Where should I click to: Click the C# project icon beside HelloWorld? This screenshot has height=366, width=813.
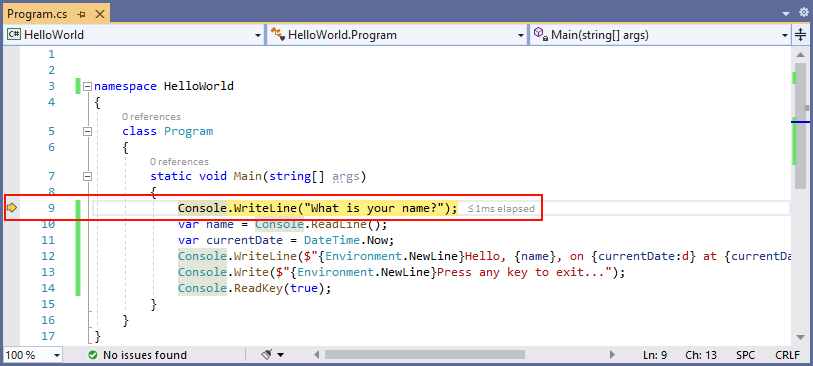pos(14,35)
